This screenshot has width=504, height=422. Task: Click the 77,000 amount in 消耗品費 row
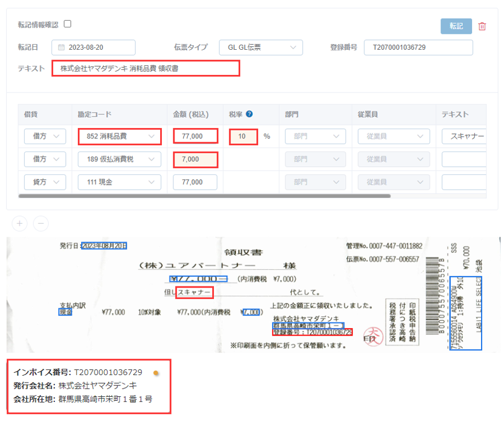196,136
